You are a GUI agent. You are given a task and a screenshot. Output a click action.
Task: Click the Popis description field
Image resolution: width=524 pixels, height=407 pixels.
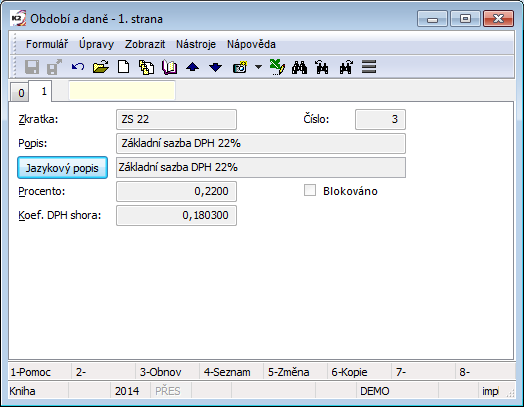tap(261, 143)
